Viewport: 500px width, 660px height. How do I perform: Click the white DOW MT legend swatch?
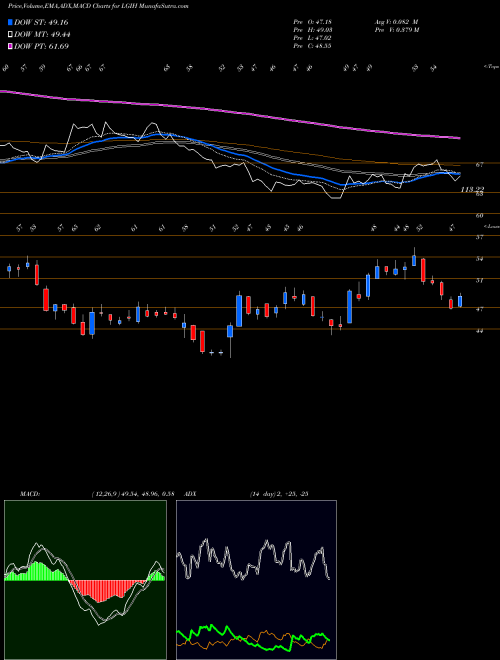pos(10,35)
